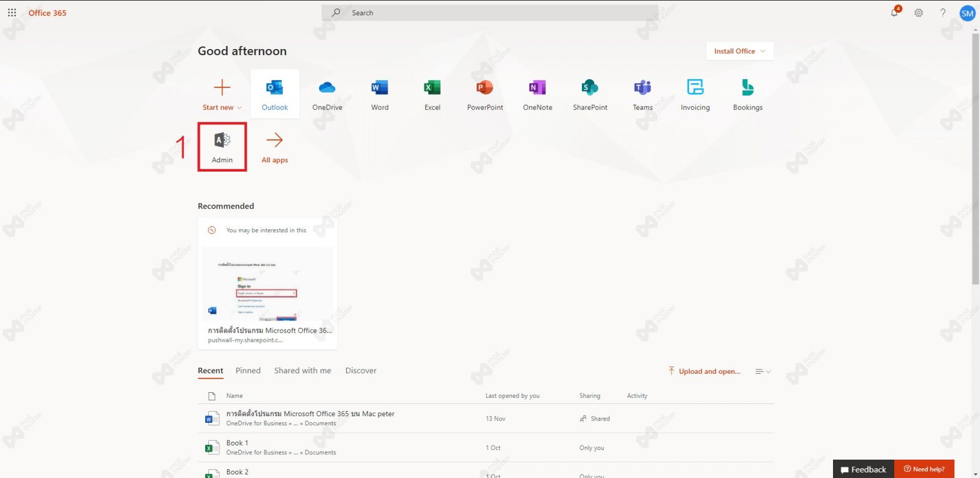Viewport: 980px width, 478px height.
Task: Open the settings gear
Action: [x=919, y=12]
